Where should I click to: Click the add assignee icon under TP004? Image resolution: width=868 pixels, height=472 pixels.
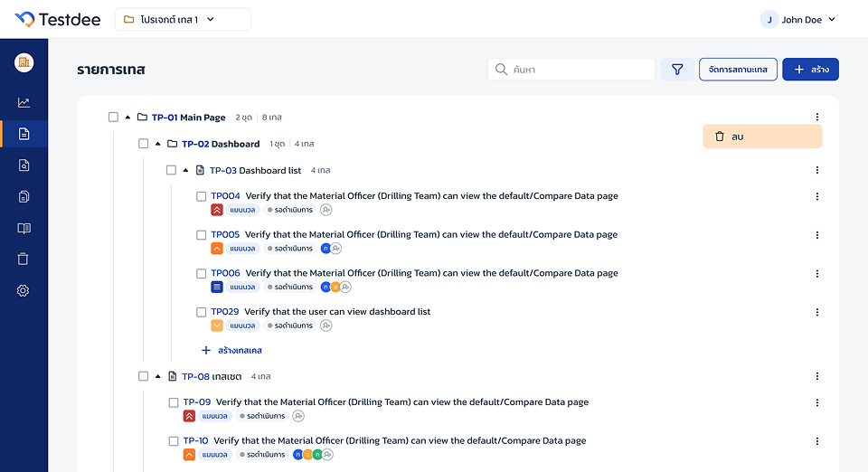(326, 210)
